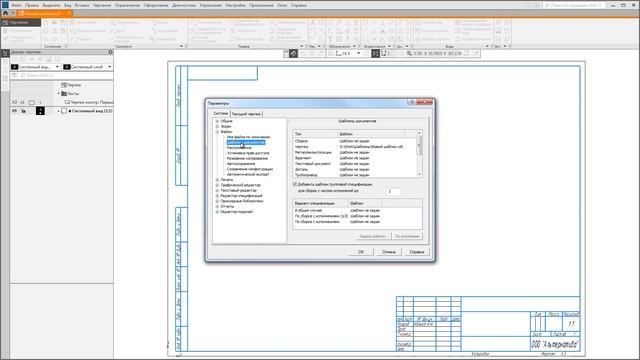Open the Черчение menu
This screenshot has height=360, width=640.
tap(102, 5)
